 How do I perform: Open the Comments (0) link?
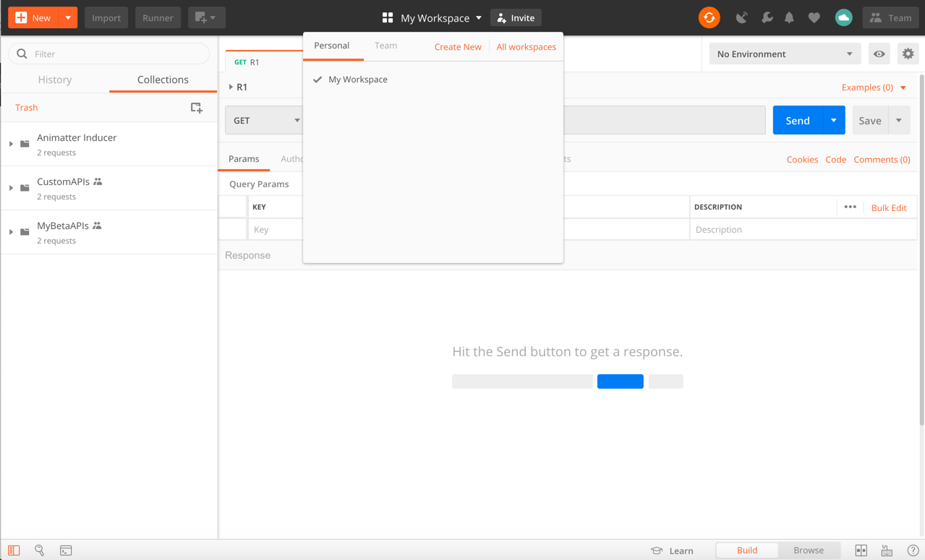pyautogui.click(x=882, y=160)
